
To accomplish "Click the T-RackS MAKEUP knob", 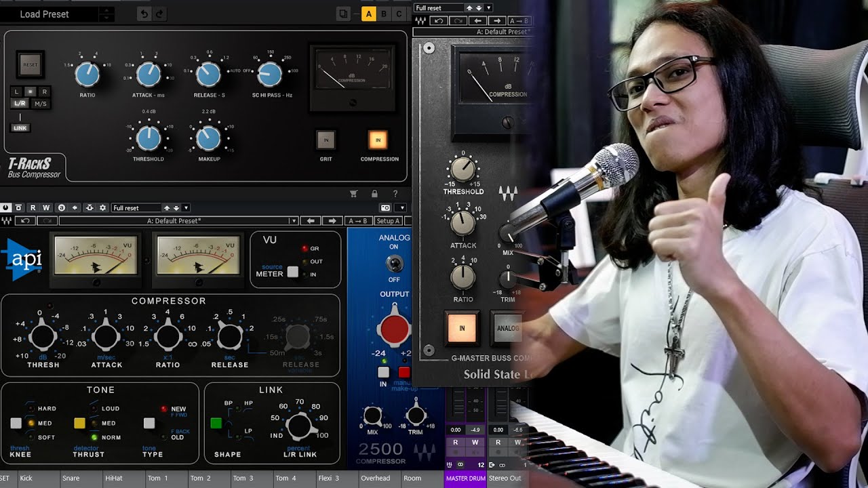I will point(208,138).
